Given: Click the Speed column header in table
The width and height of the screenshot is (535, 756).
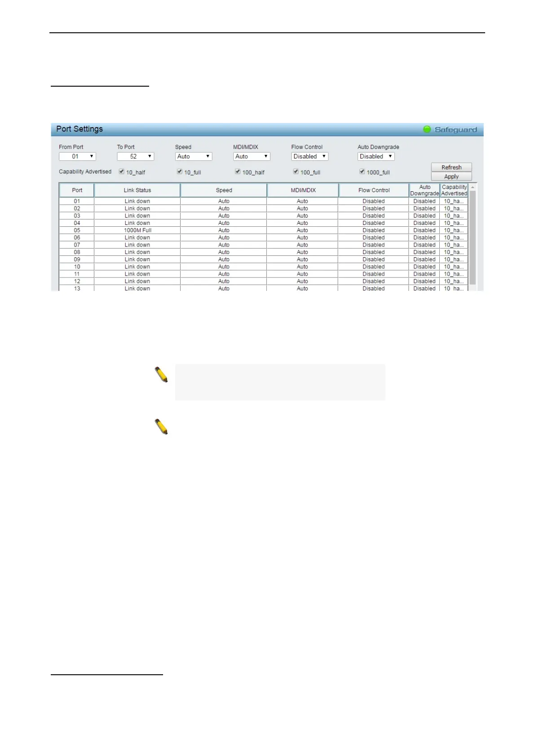Looking at the screenshot, I should 224,190.
